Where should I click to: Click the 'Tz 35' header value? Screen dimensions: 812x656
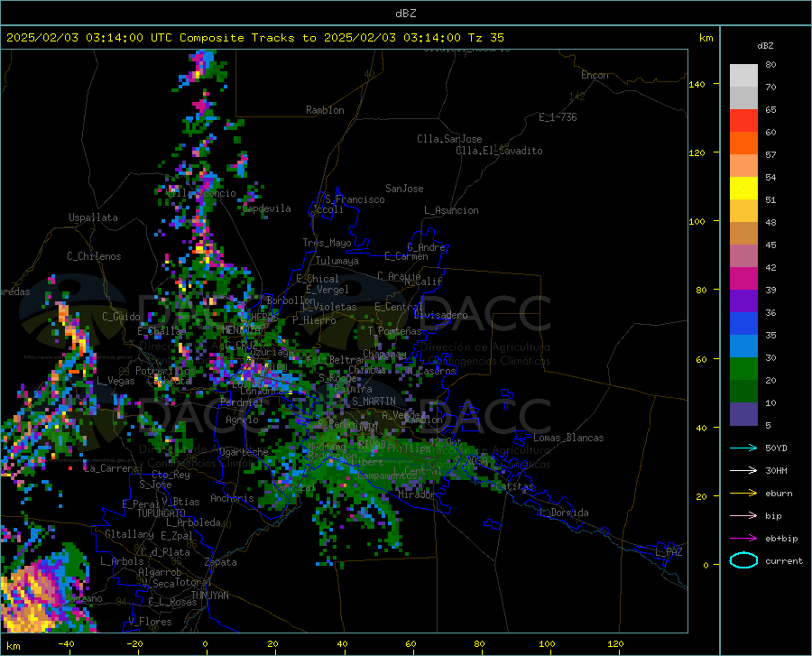click(485, 38)
